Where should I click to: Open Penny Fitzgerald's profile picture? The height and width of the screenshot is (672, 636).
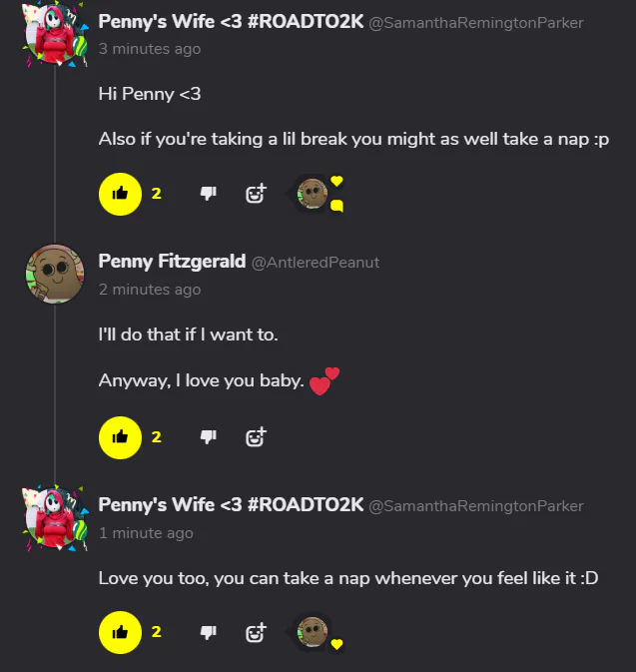(54, 273)
